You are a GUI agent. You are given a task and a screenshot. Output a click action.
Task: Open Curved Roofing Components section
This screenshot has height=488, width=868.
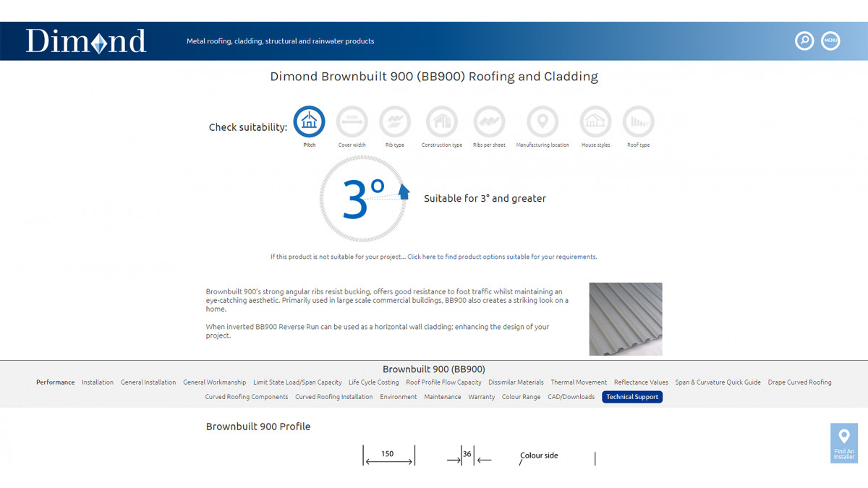(x=247, y=397)
